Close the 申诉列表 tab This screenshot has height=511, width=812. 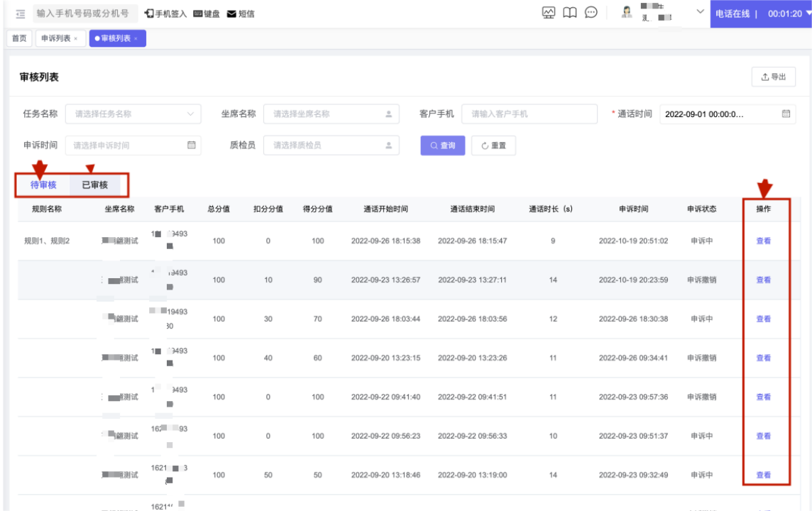(x=76, y=39)
